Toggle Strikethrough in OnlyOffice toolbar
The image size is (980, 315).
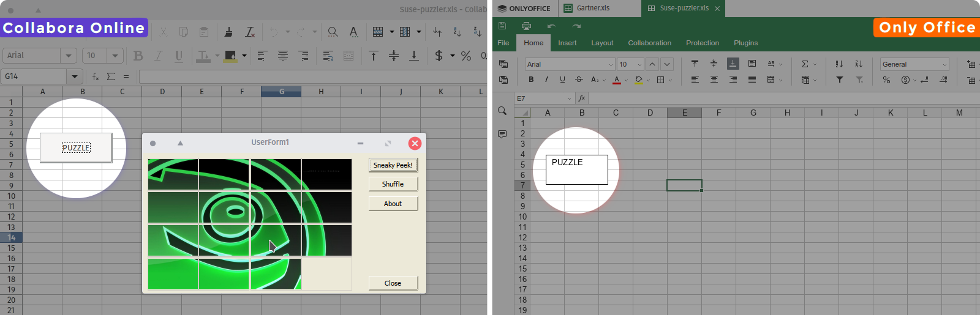tap(579, 80)
